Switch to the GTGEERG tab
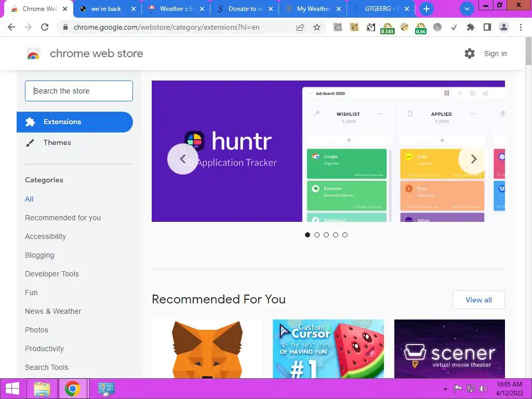The height and width of the screenshot is (399, 532). 382,9
